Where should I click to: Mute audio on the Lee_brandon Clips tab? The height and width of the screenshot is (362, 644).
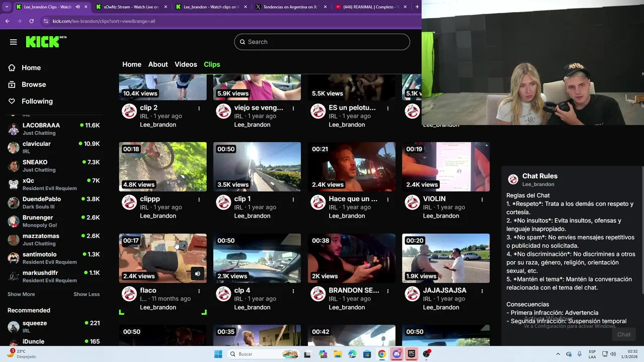(77, 7)
